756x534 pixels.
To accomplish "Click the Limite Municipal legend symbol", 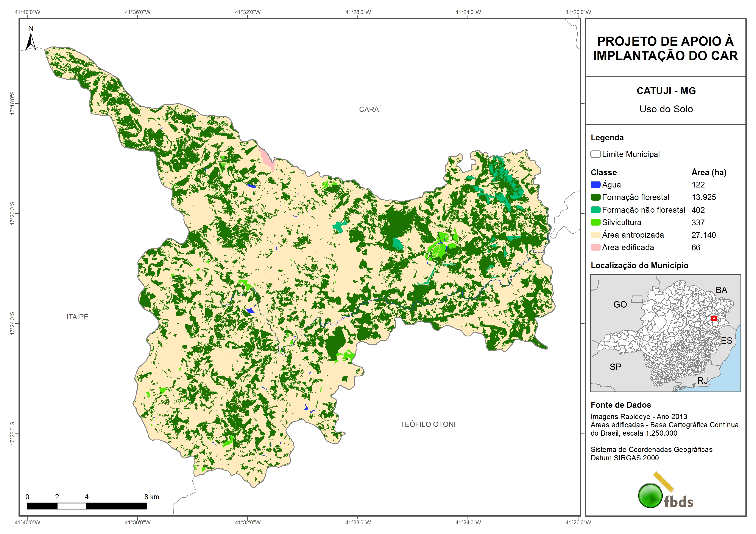I will [x=595, y=154].
